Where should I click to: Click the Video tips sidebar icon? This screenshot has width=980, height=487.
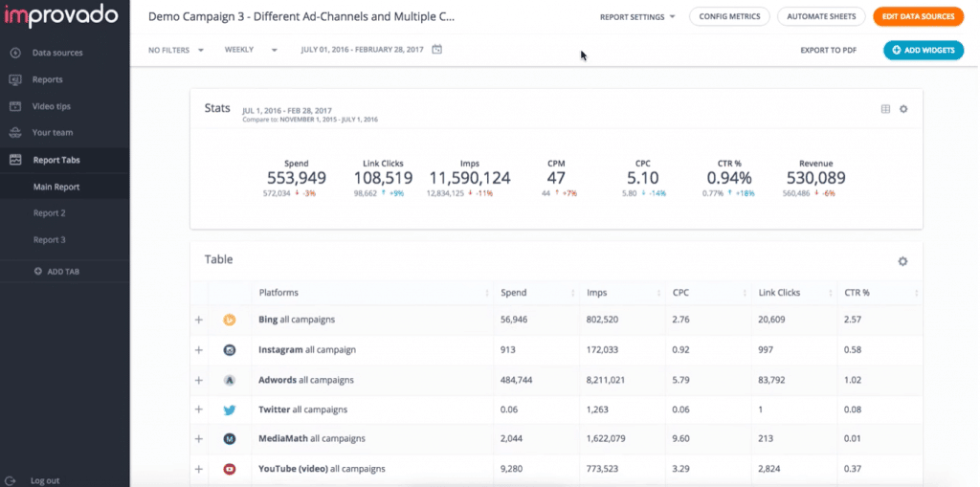pyautogui.click(x=15, y=106)
